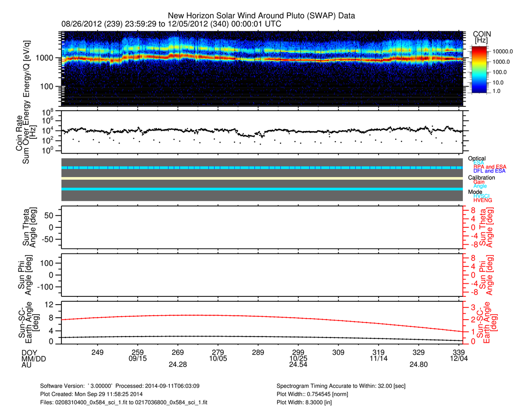The height and width of the screenshot is (411, 532).
Task: Click the 'RPA and ESA' legend entry
Action: [489, 167]
